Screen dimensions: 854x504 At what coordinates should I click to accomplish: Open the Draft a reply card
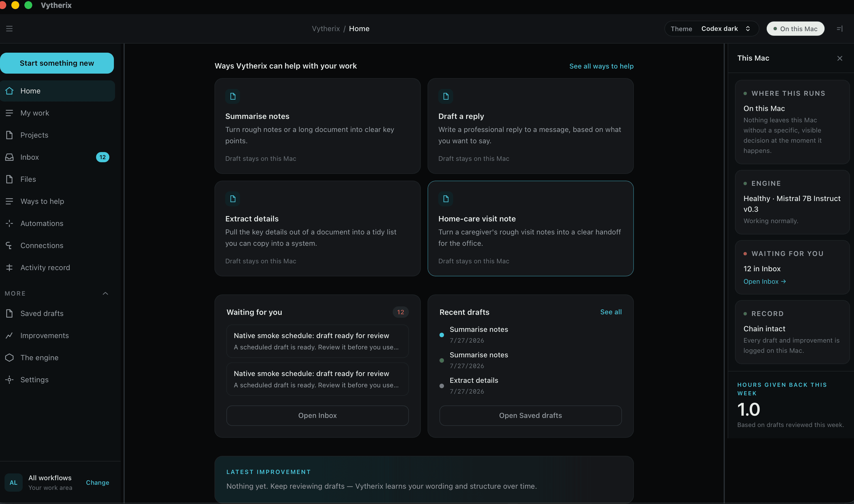(x=530, y=126)
